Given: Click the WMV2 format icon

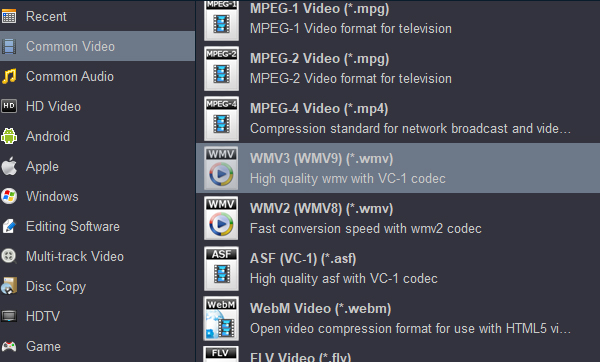Looking at the screenshot, I should click(x=221, y=218).
